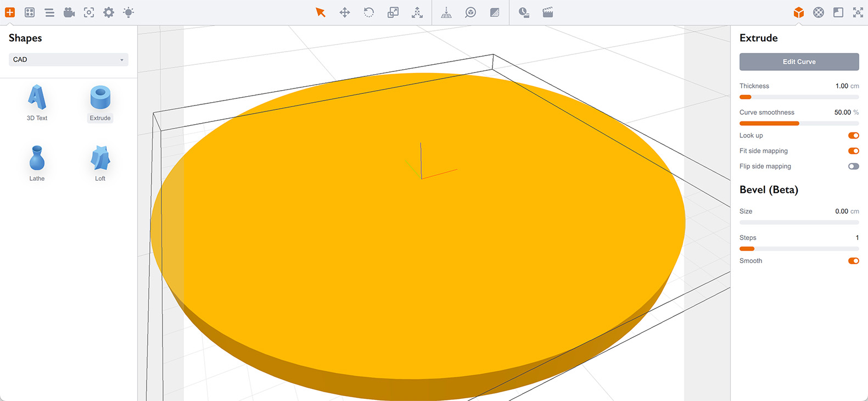Toggle the Bevel Smooth switch
868x401 pixels.
click(x=853, y=261)
